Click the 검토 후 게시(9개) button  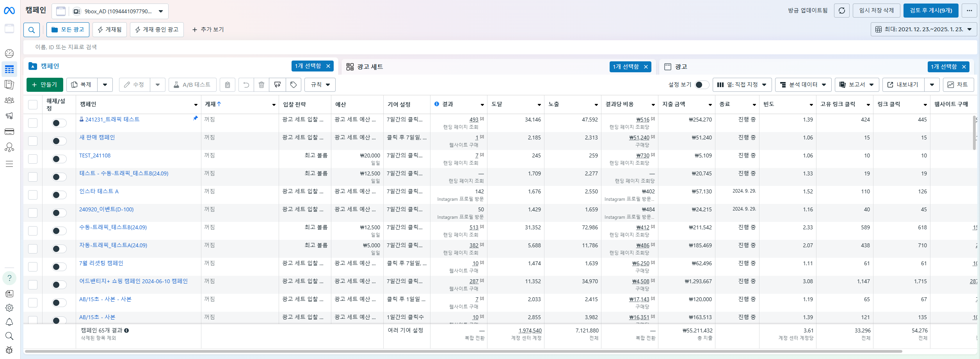931,11
